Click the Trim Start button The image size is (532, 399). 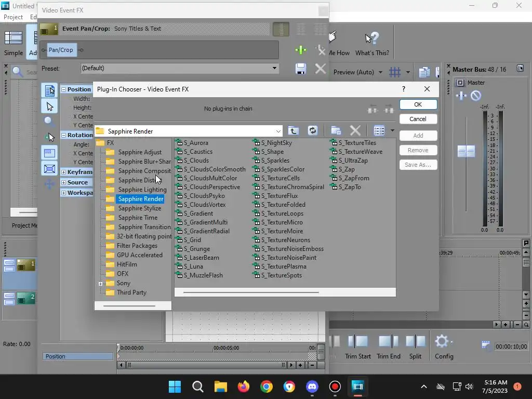click(x=357, y=347)
